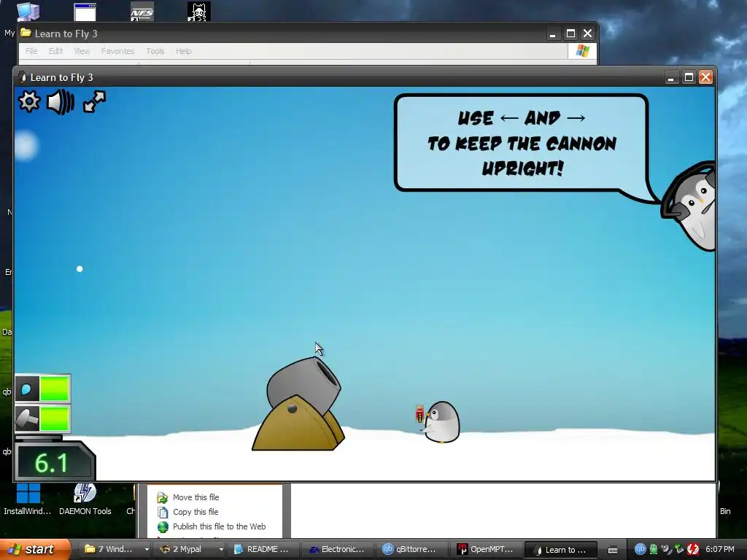Click the water drop boost indicator
Image resolution: width=747 pixels, height=560 pixels.
pyautogui.click(x=27, y=389)
